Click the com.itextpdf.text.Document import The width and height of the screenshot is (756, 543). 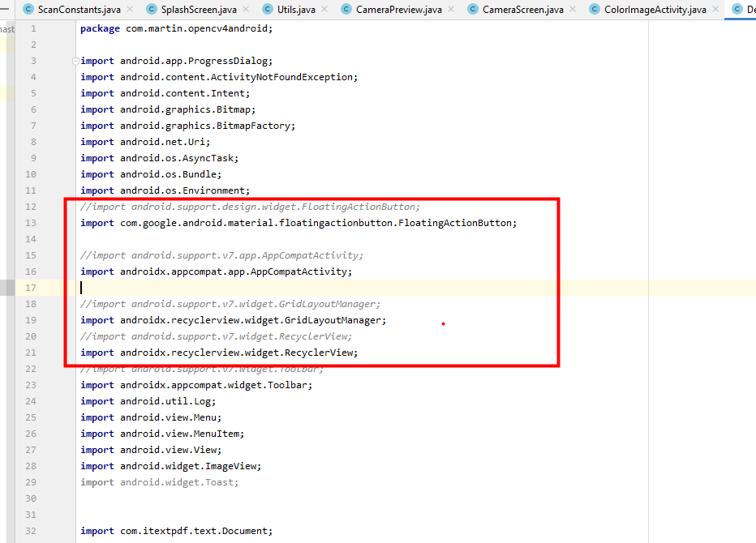pyautogui.click(x=177, y=531)
